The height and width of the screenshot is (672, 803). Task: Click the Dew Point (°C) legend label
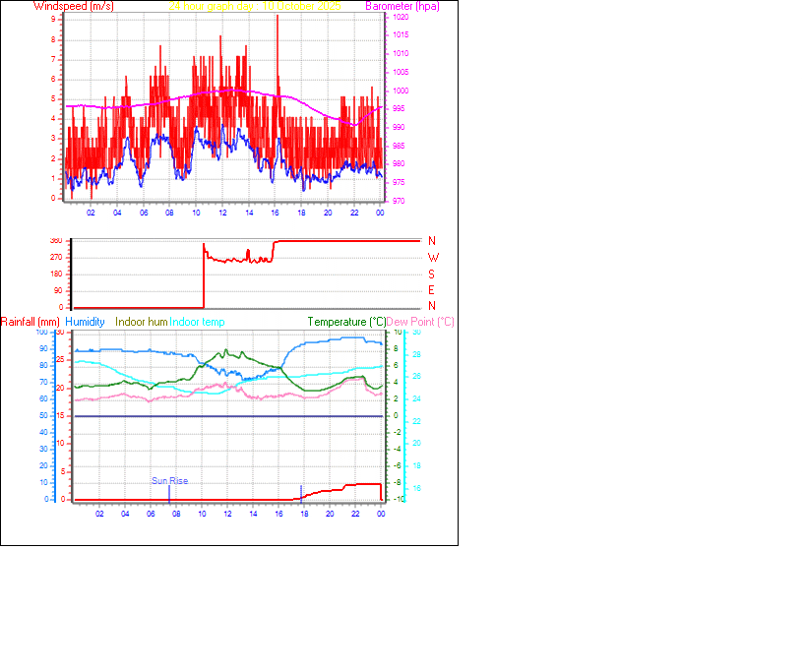point(418,322)
